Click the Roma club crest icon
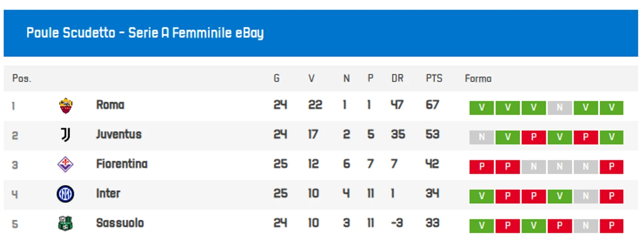 66,106
